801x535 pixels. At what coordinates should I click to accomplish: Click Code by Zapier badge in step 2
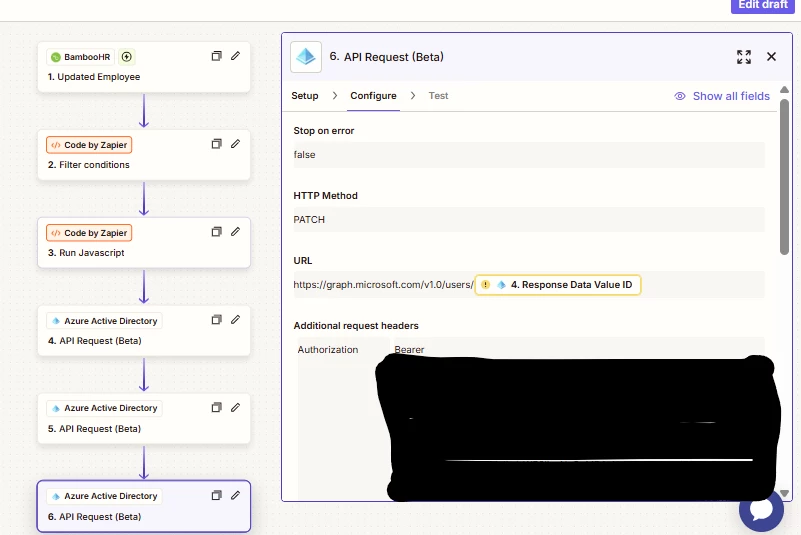click(x=89, y=145)
